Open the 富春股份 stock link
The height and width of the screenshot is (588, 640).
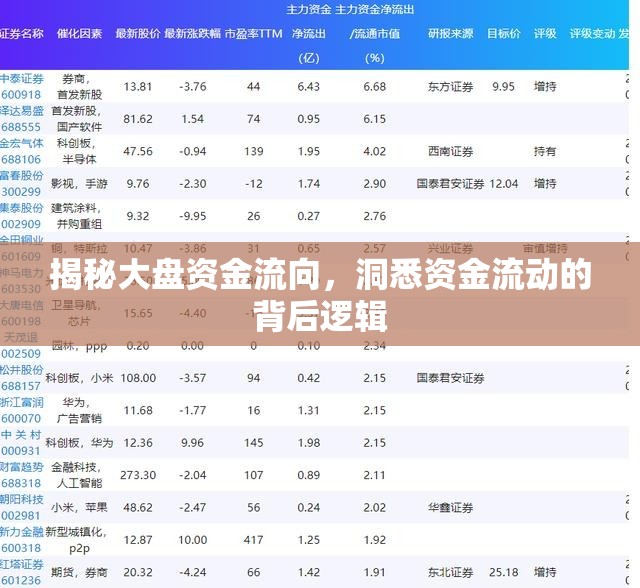21,175
